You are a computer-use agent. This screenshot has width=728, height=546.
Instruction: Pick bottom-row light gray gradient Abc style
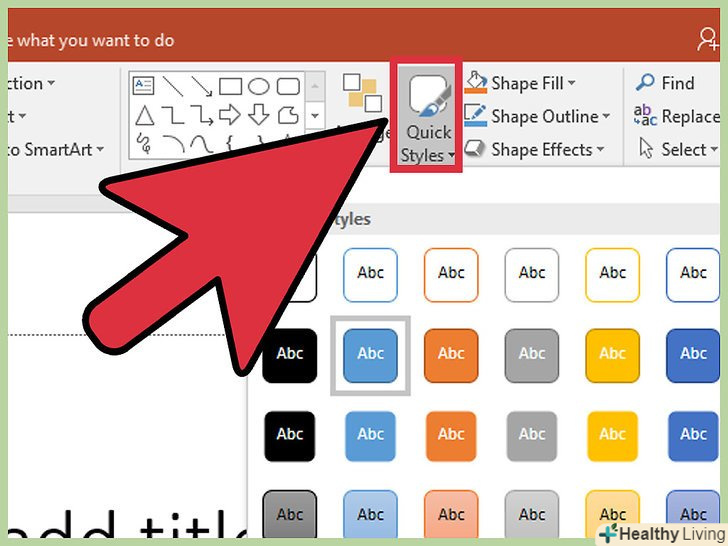pyautogui.click(x=532, y=514)
